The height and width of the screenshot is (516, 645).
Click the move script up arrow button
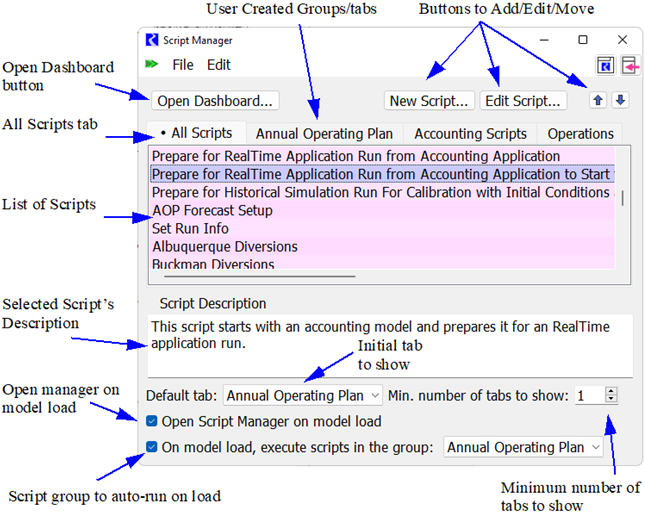[x=599, y=100]
